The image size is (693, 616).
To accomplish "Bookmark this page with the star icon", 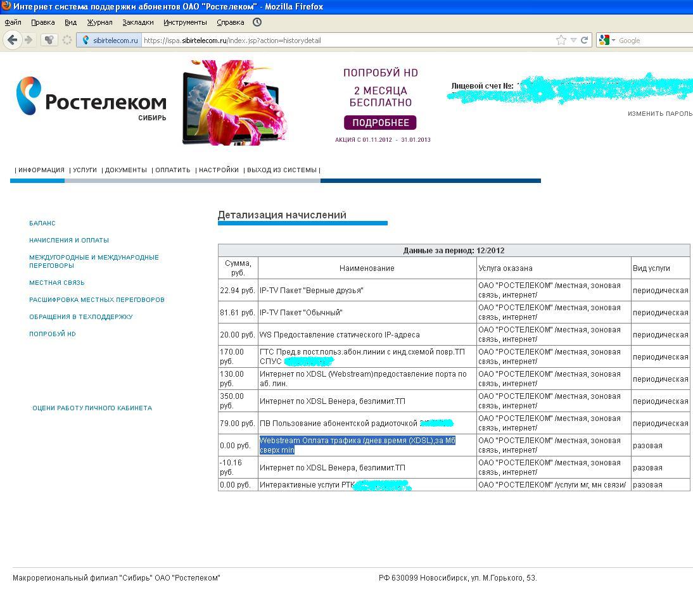I will pos(561,40).
